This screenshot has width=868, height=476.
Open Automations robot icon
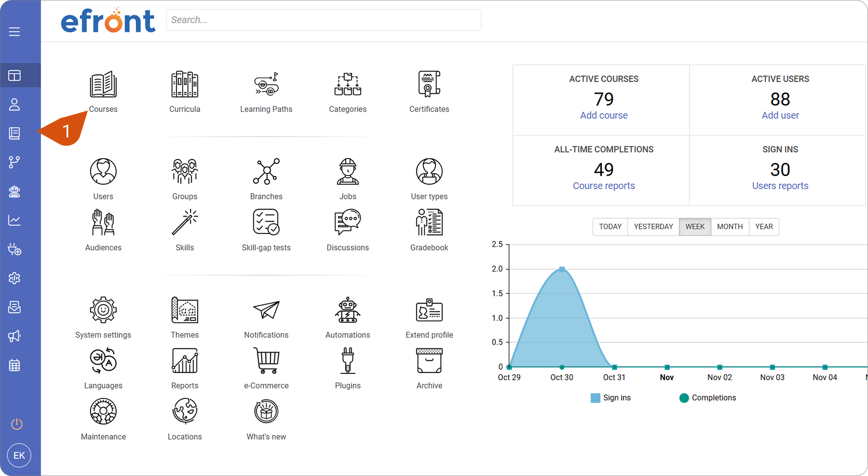click(x=348, y=310)
